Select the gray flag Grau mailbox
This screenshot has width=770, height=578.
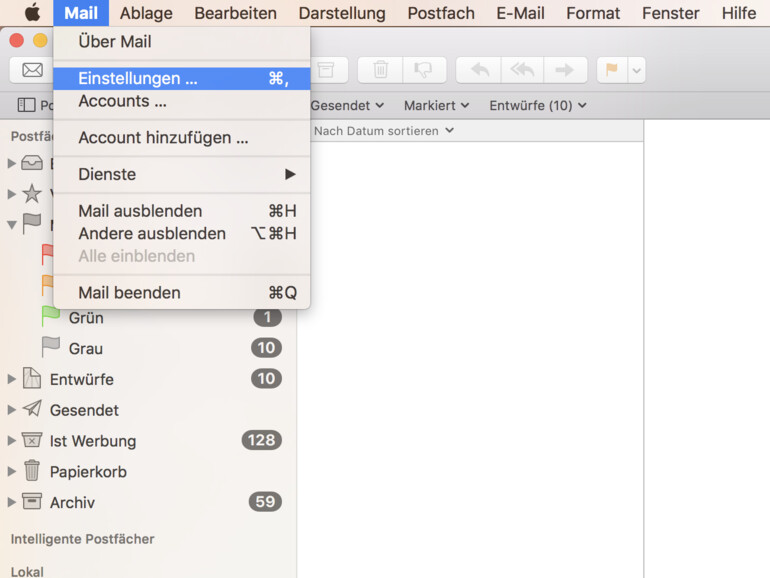click(162, 348)
